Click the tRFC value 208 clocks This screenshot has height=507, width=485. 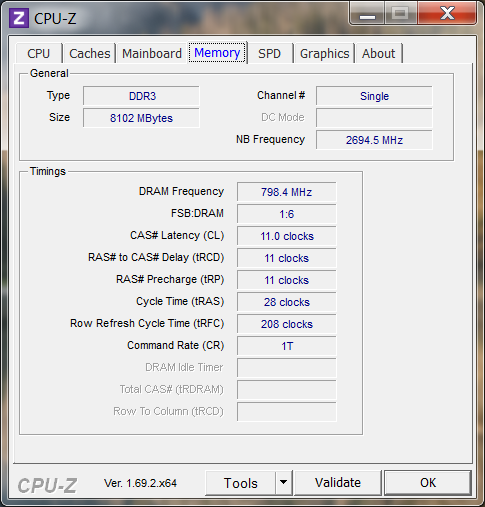287,324
